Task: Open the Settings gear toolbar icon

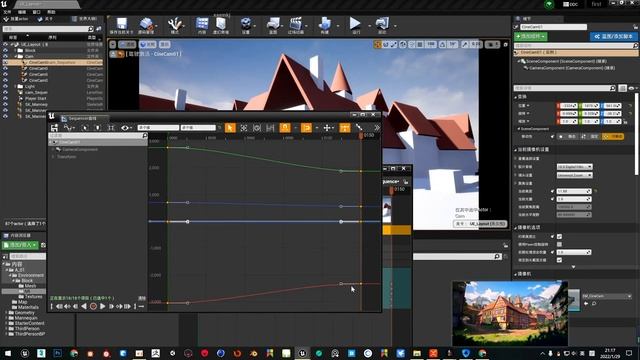Action: click(x=246, y=24)
